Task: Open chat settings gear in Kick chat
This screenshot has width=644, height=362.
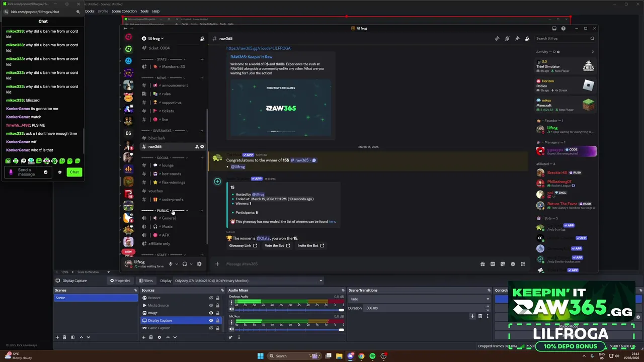Action: (x=60, y=172)
